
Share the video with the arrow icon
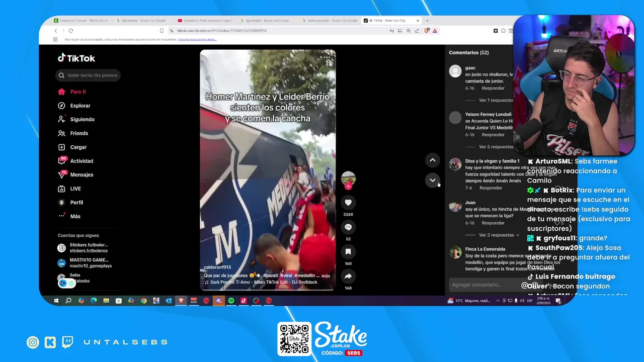point(348,276)
